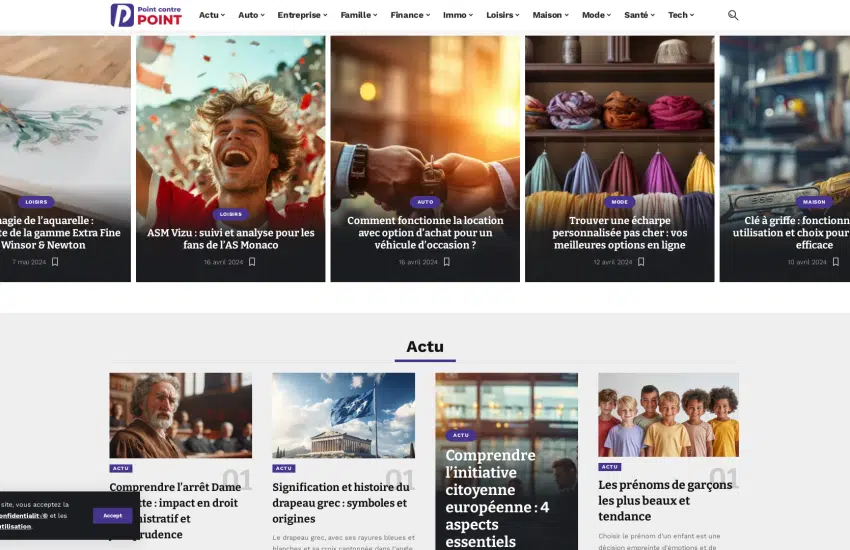Screen dimensions: 850x550
Task: Open the location avec option d'achat article title
Action: coord(426,232)
